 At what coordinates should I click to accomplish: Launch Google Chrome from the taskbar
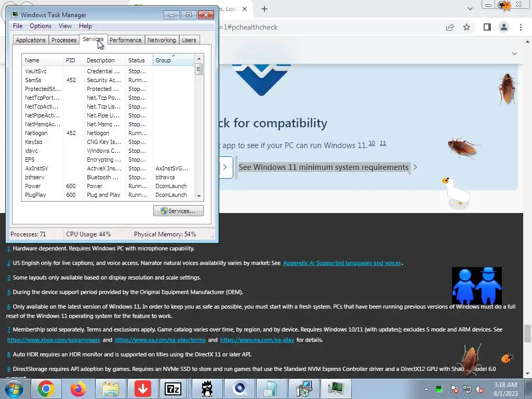[46, 389]
